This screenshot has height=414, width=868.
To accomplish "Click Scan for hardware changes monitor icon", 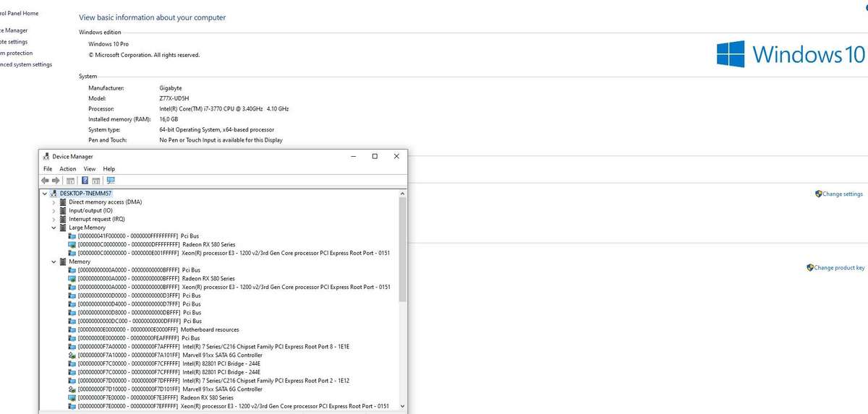I will click(111, 181).
